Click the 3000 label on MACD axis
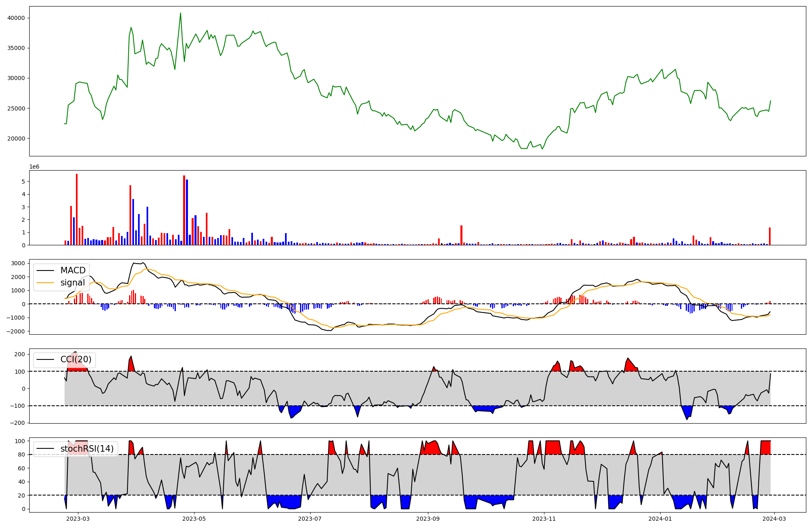 (18, 263)
